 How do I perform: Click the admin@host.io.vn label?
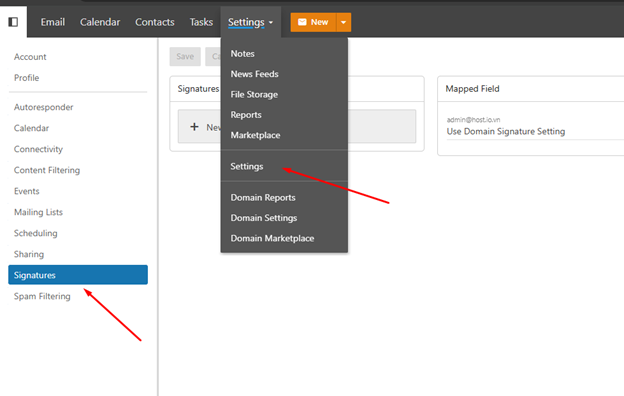coord(474,120)
